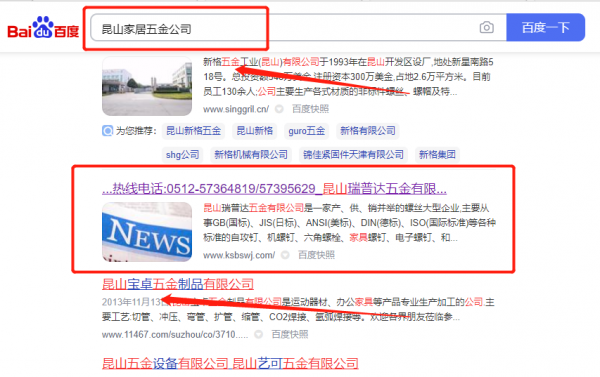The height and width of the screenshot is (377, 600).
Task: Select the shg公司 suggestion tag
Action: click(x=183, y=155)
